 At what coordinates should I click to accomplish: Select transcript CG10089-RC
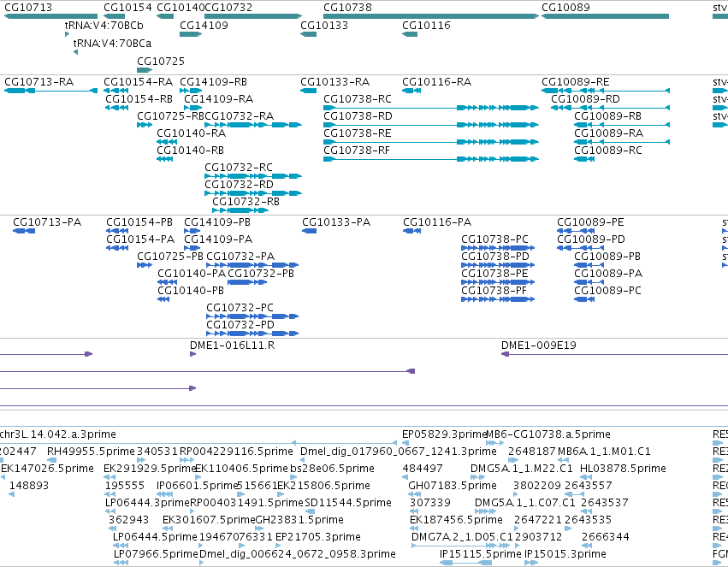click(608, 151)
